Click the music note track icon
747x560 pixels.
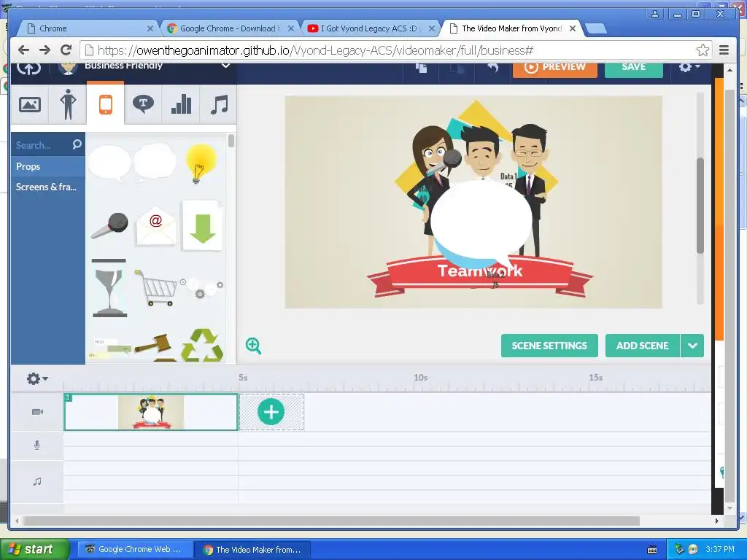coord(37,481)
